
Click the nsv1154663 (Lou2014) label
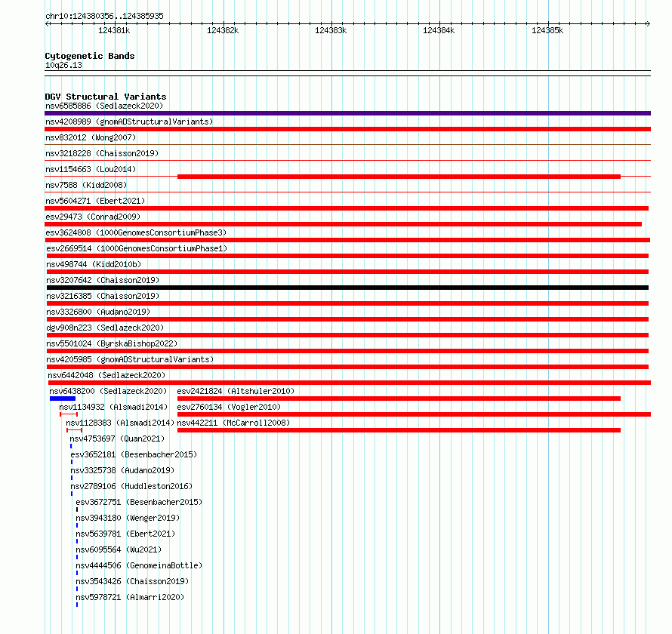click(x=91, y=169)
